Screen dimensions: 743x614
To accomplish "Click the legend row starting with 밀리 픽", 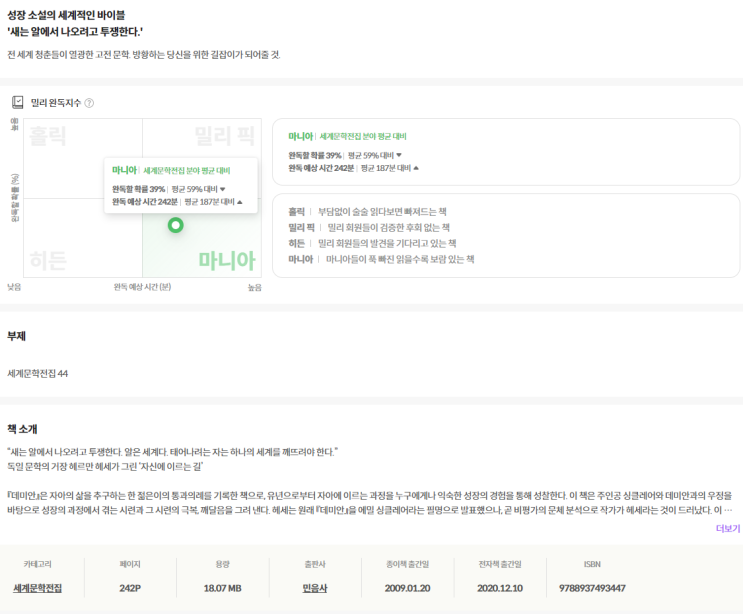I will tap(369, 227).
